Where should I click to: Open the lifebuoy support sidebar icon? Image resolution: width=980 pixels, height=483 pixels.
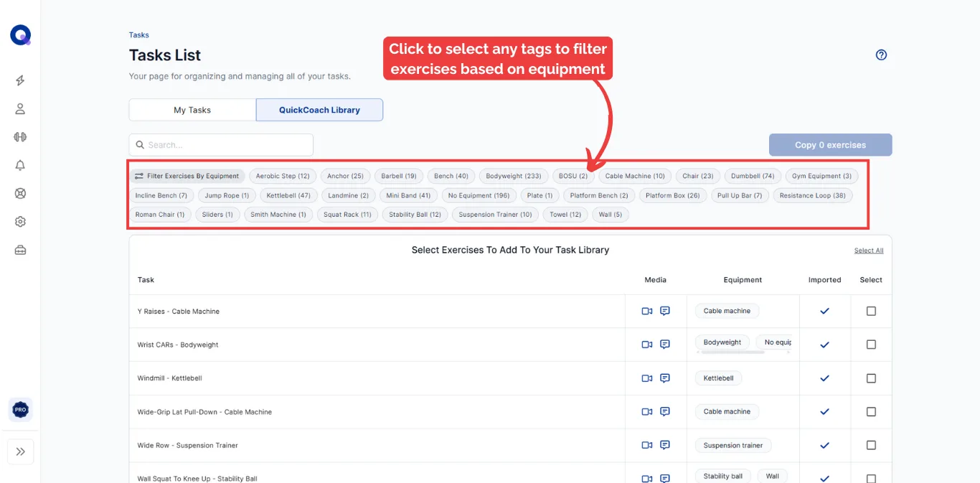click(20, 193)
